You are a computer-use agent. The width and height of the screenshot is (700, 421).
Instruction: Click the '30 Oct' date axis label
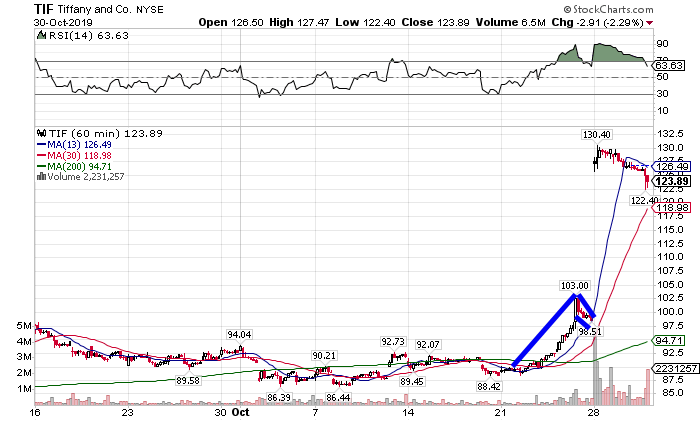pyautogui.click(x=232, y=412)
